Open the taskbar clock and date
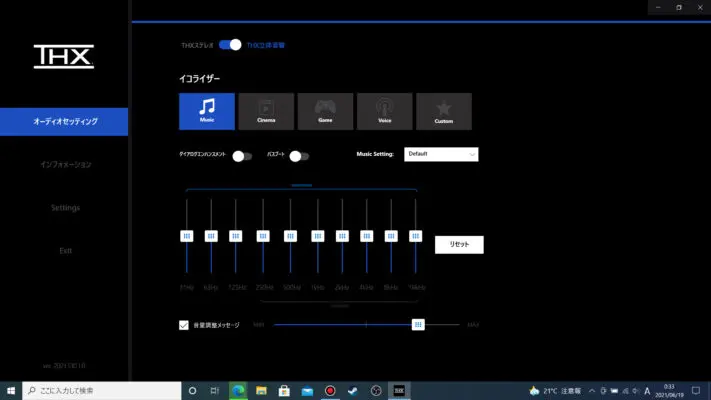Viewport: 711px width, 400px height. tap(669, 390)
